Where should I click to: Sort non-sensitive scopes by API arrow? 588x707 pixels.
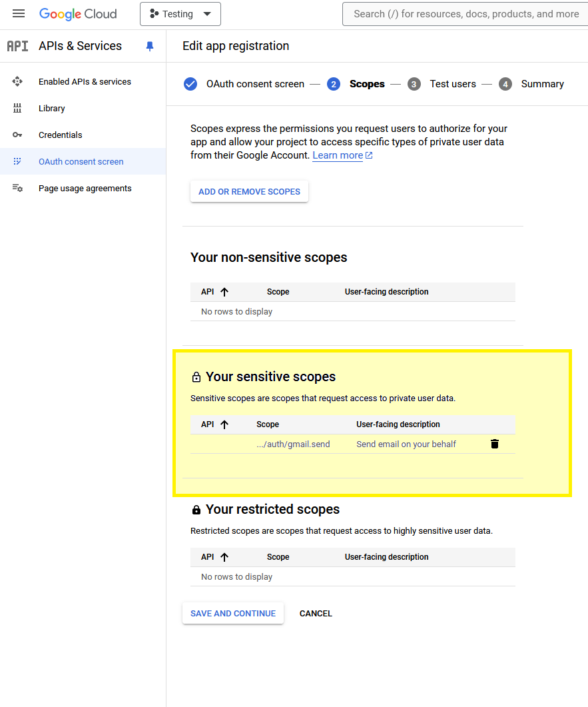click(x=224, y=292)
